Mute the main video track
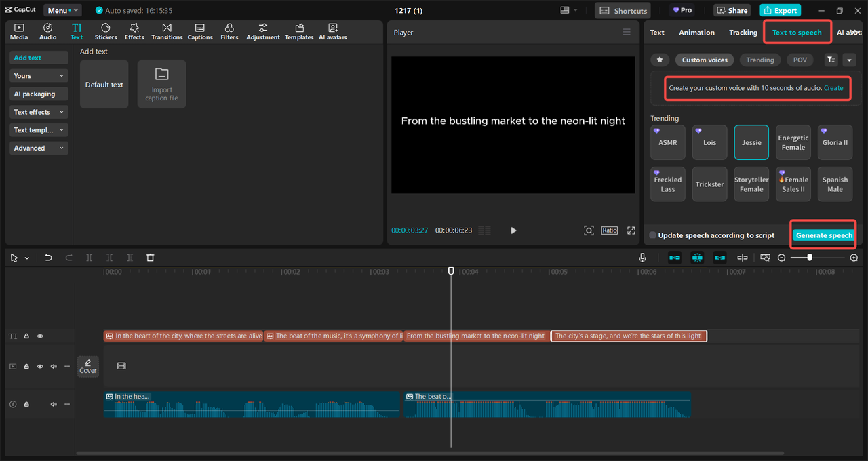The width and height of the screenshot is (868, 461). pyautogui.click(x=54, y=366)
